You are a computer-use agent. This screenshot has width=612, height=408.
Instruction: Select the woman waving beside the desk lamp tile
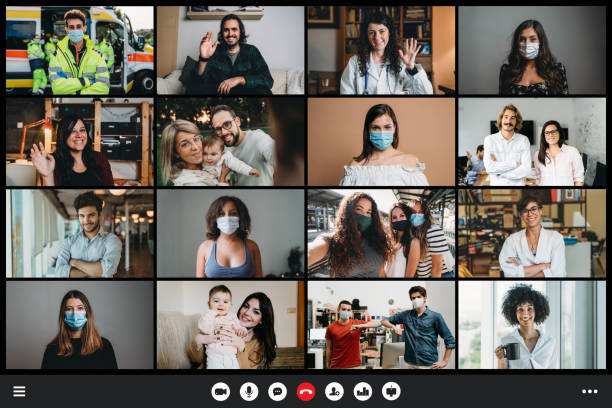coord(80,142)
